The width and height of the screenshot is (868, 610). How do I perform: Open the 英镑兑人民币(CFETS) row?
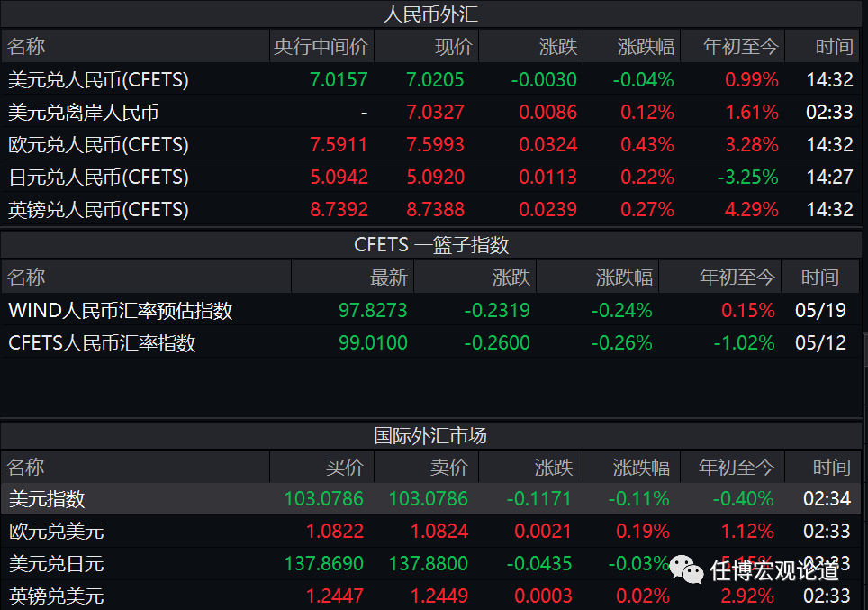click(98, 210)
